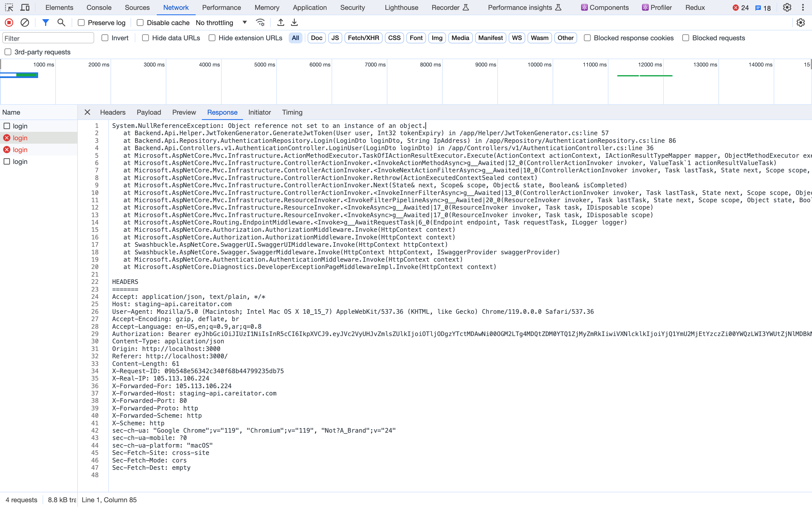
Task: Click the export HAR download icon
Action: [294, 23]
